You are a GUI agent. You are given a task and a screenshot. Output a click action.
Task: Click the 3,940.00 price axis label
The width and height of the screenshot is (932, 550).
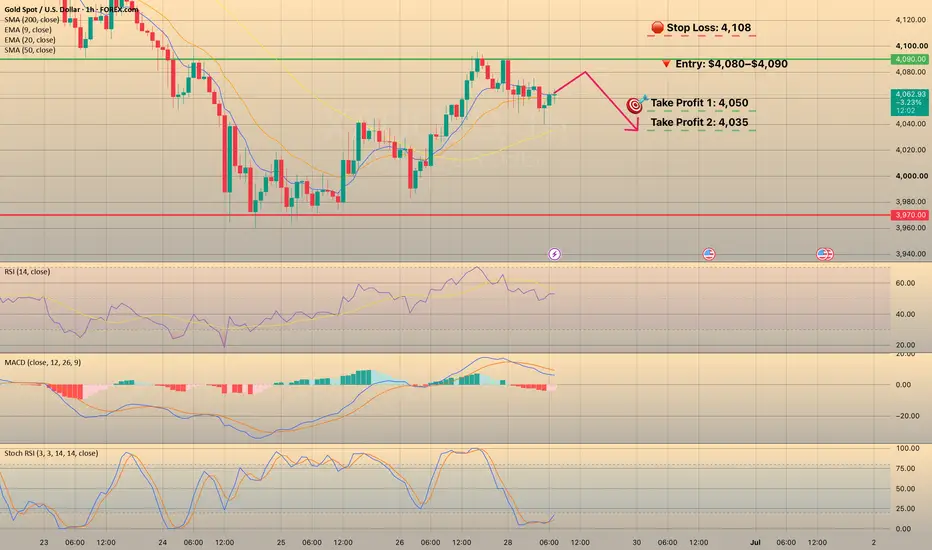(x=911, y=254)
